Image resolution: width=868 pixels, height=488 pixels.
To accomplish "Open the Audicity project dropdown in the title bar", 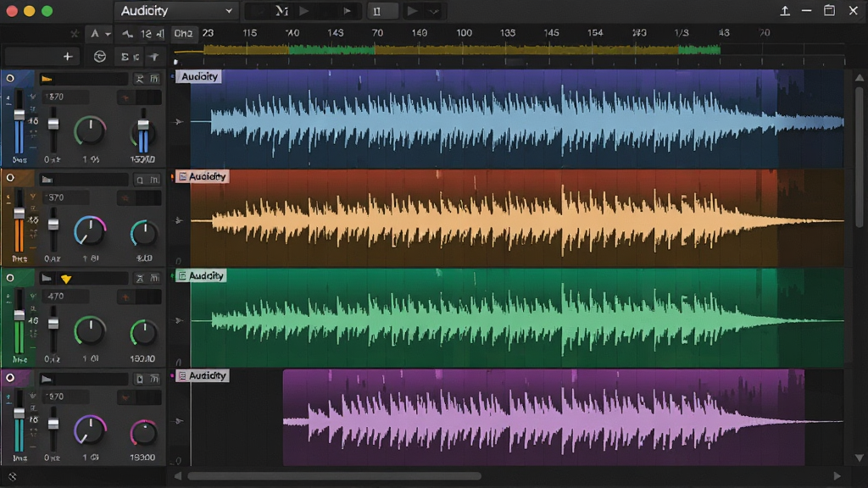I will click(x=176, y=11).
